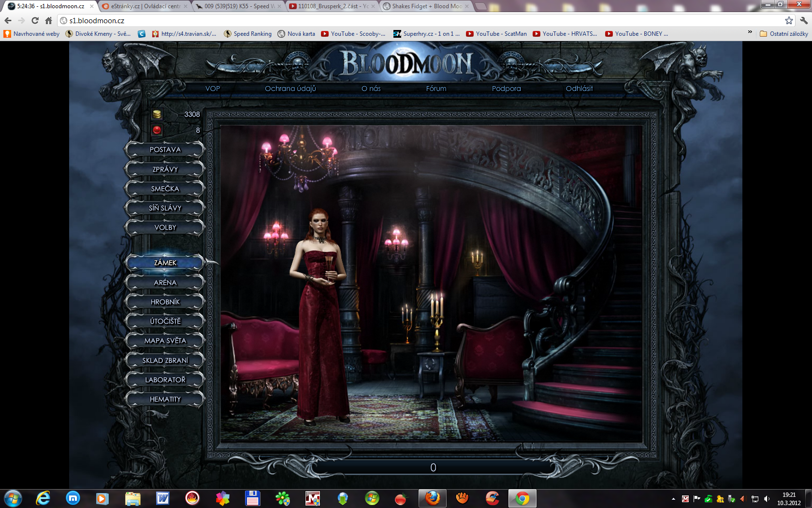Open HEMATITY shop
The width and height of the screenshot is (812, 508).
pyautogui.click(x=165, y=399)
